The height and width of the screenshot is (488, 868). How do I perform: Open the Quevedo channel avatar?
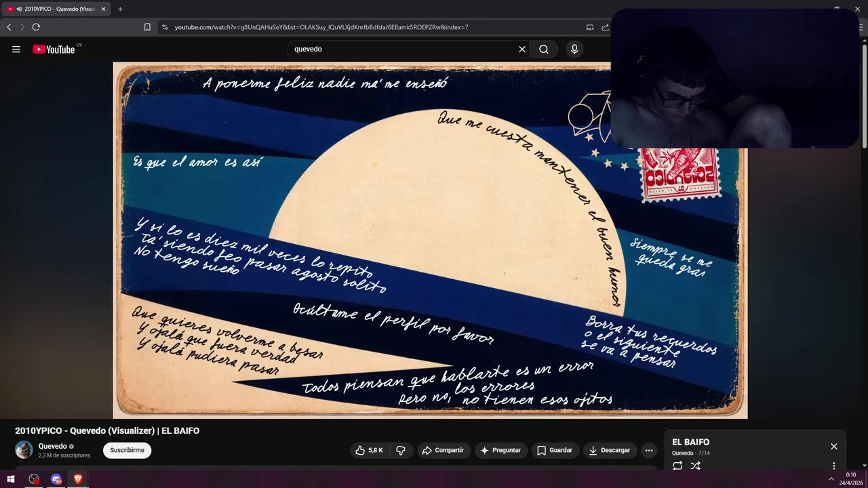coord(24,450)
